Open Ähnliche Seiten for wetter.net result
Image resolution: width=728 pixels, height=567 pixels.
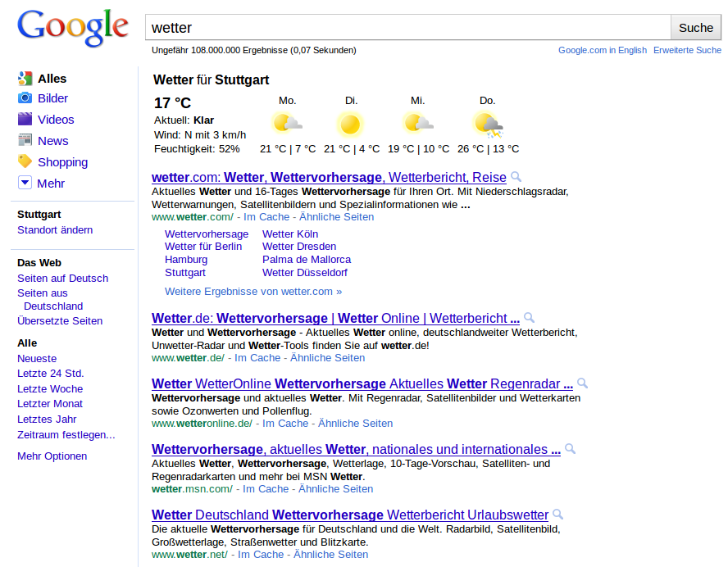[330, 554]
